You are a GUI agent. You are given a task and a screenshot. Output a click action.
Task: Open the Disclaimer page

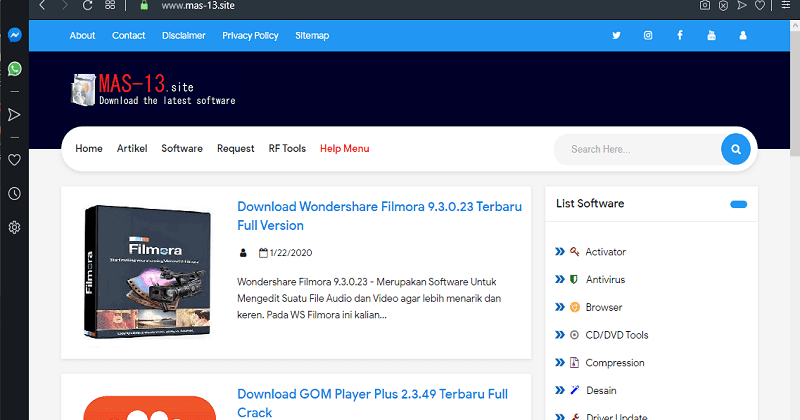click(x=184, y=36)
